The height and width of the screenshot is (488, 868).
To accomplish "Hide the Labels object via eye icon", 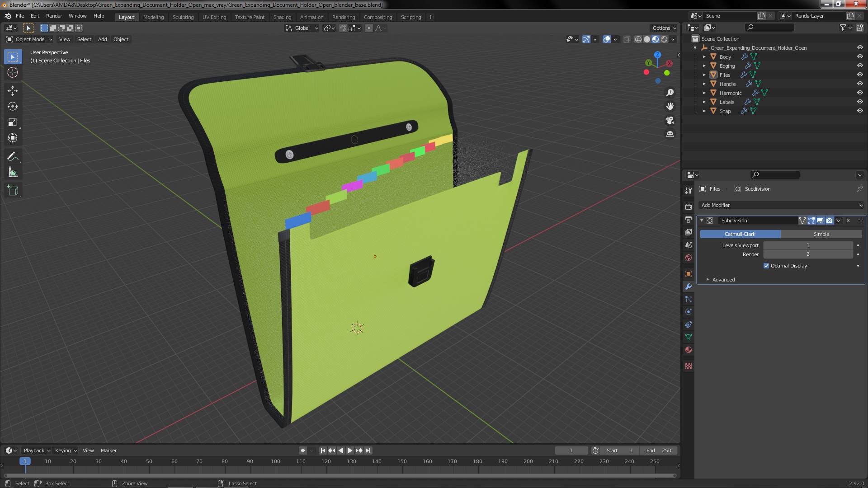I will (860, 102).
